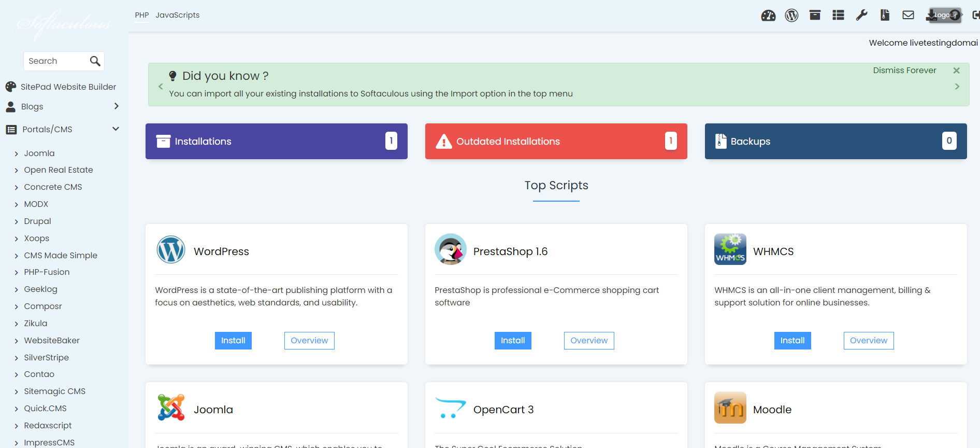Image resolution: width=980 pixels, height=448 pixels.
Task: Click the WHMCS logo icon
Action: [730, 249]
